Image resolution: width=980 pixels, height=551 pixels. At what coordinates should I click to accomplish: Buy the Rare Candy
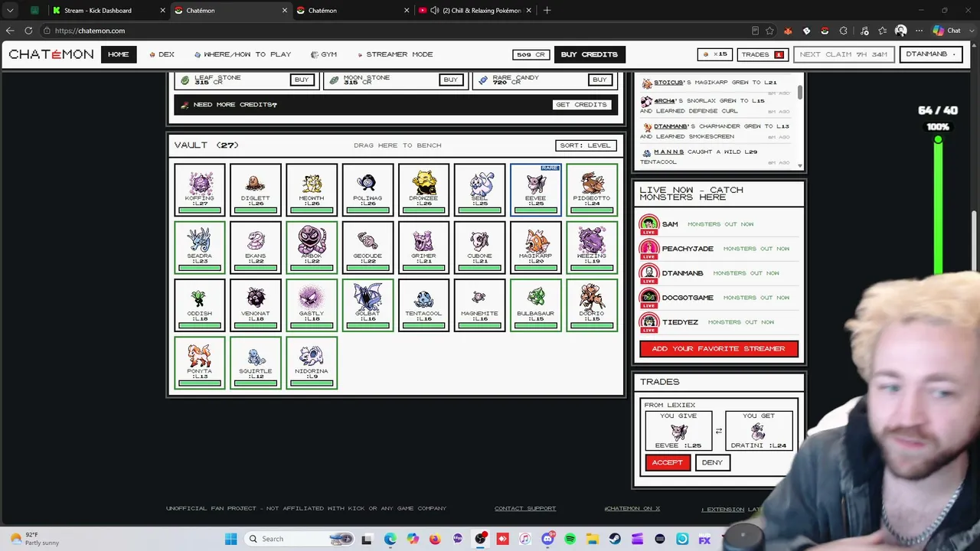[x=599, y=80]
